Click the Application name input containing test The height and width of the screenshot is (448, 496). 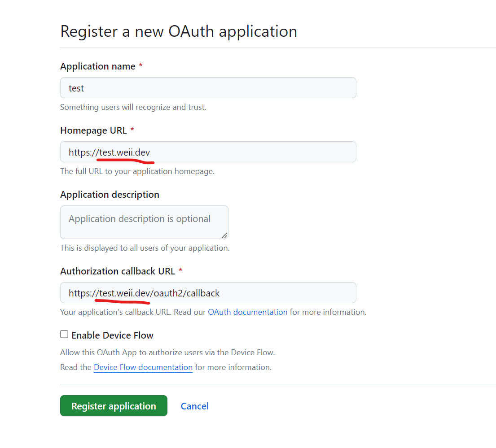[x=208, y=88]
